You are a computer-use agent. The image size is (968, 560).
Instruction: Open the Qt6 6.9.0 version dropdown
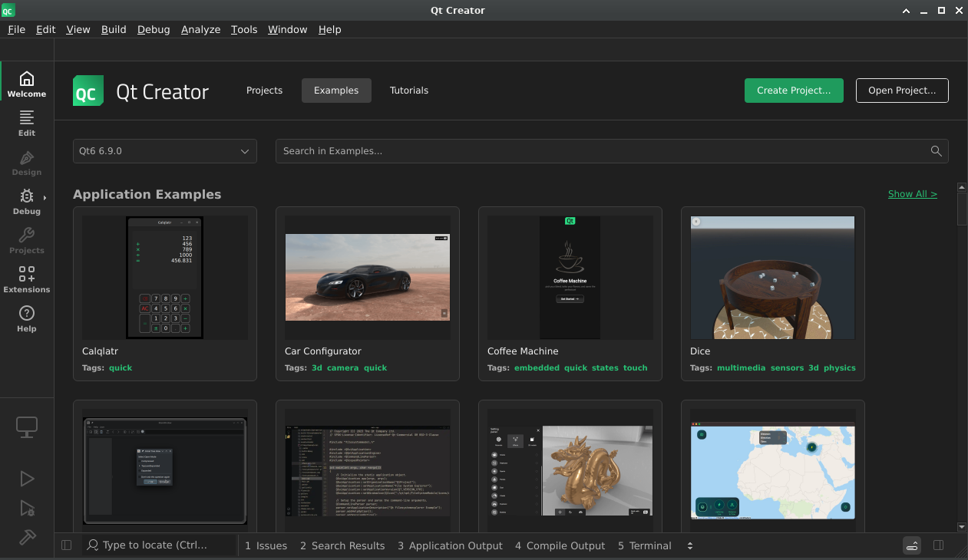tap(165, 151)
